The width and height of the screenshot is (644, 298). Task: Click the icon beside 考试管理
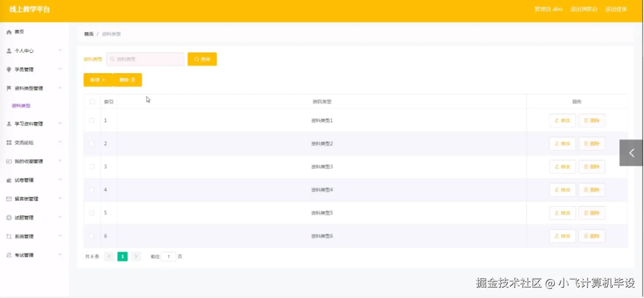coord(9,255)
